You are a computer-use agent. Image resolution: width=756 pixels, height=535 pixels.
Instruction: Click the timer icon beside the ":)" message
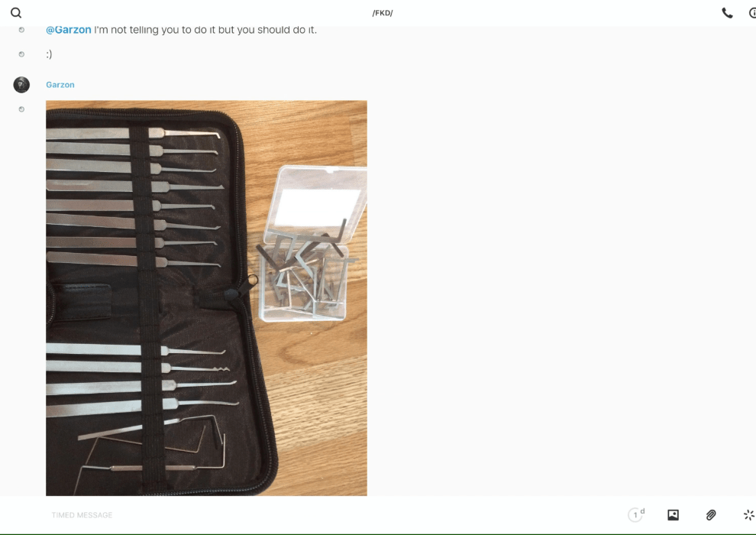(x=21, y=54)
